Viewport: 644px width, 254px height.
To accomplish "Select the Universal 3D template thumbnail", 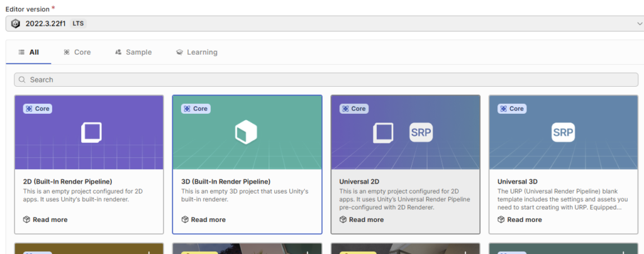I will pyautogui.click(x=563, y=133).
